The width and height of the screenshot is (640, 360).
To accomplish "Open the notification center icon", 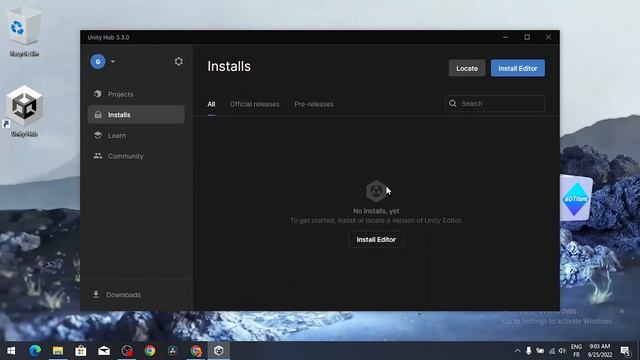I will (x=625, y=351).
